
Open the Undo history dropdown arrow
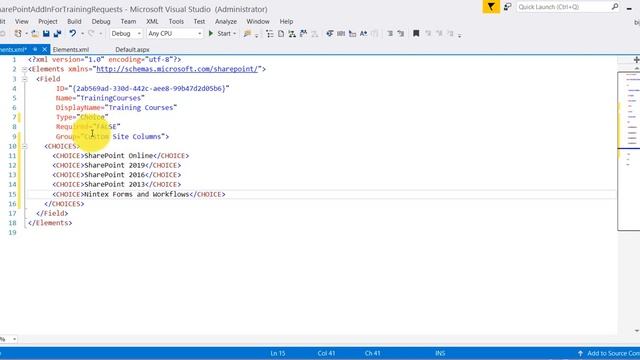point(82,34)
